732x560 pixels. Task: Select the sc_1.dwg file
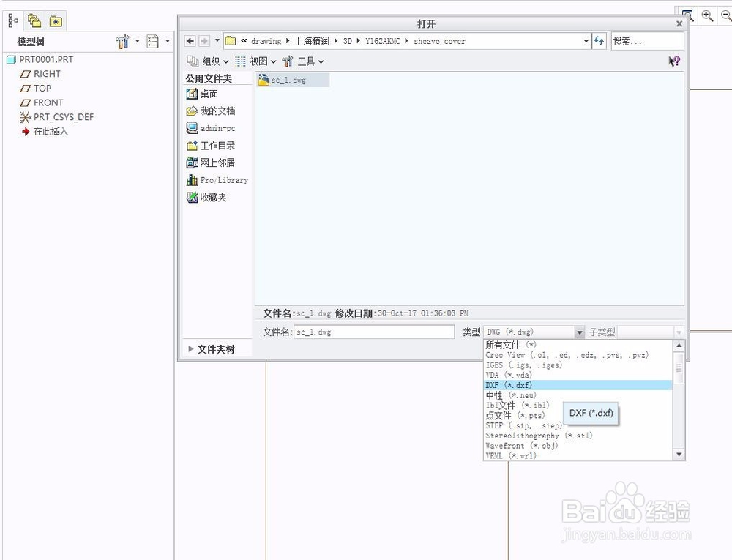(x=293, y=80)
